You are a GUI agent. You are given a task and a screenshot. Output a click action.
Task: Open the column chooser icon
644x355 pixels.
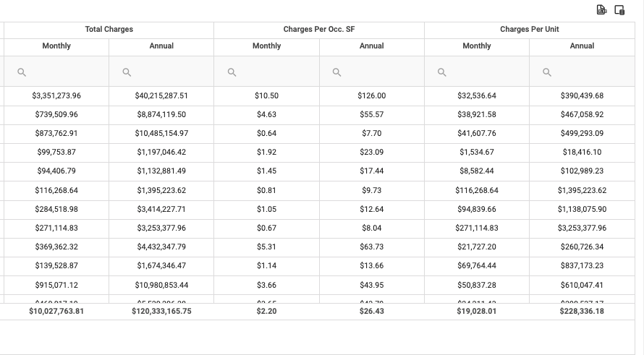point(619,10)
